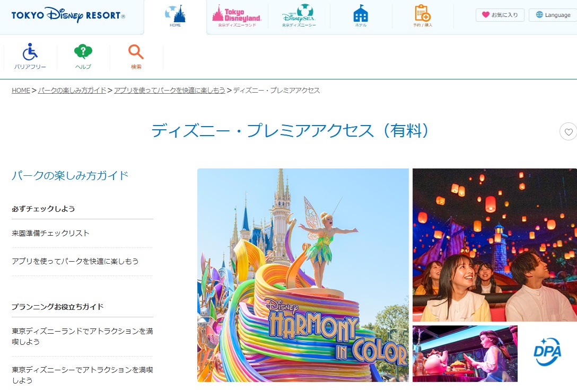Click the lantern ride photo
The width and height of the screenshot is (577, 392).
pos(495,245)
